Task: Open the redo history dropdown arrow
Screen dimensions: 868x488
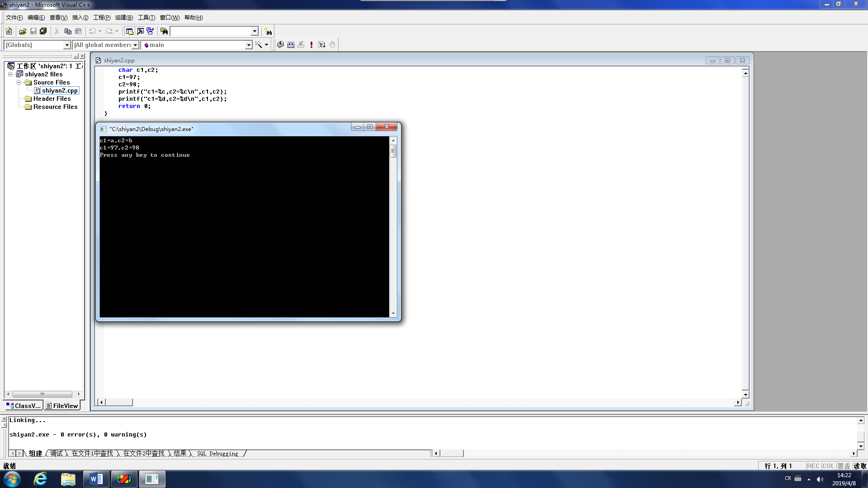Action: pyautogui.click(x=117, y=31)
